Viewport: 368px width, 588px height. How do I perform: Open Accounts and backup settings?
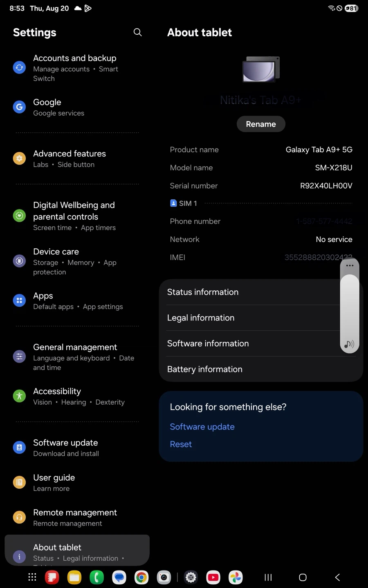[x=77, y=68]
